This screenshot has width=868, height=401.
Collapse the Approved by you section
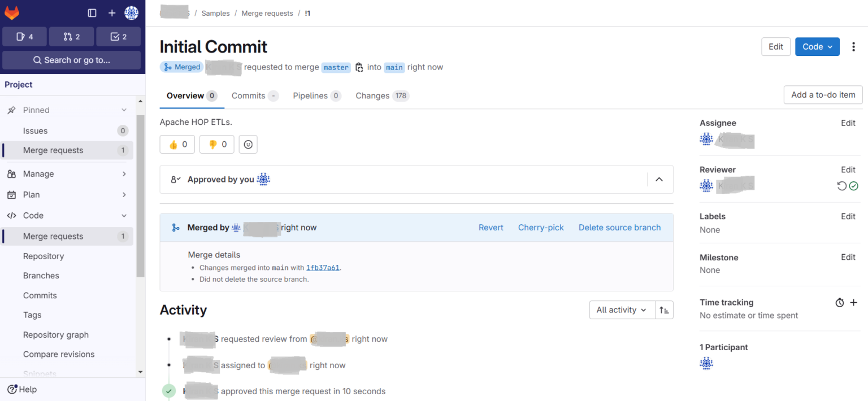(x=659, y=179)
